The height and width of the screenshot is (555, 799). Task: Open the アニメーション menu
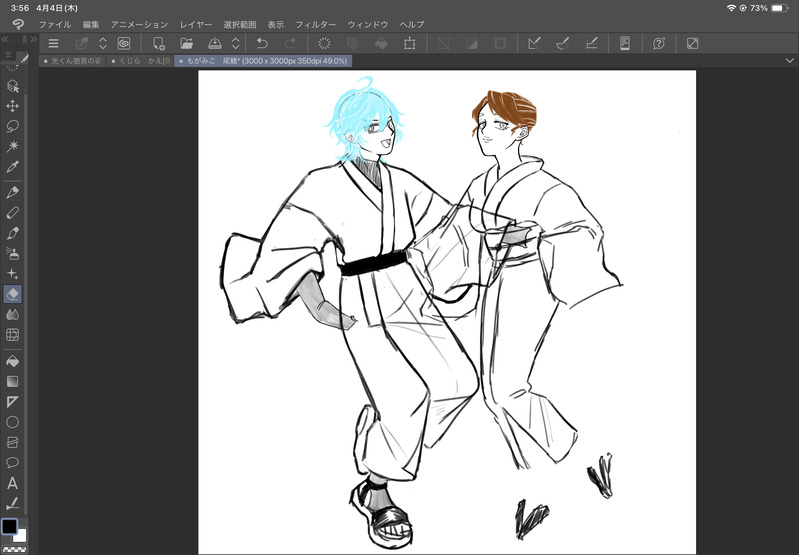click(139, 24)
